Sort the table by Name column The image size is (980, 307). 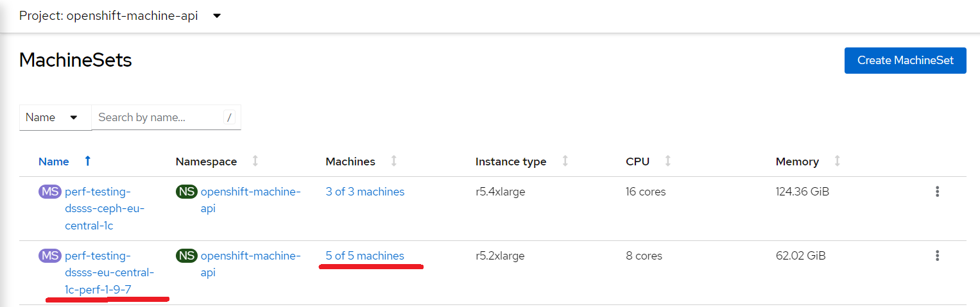53,162
